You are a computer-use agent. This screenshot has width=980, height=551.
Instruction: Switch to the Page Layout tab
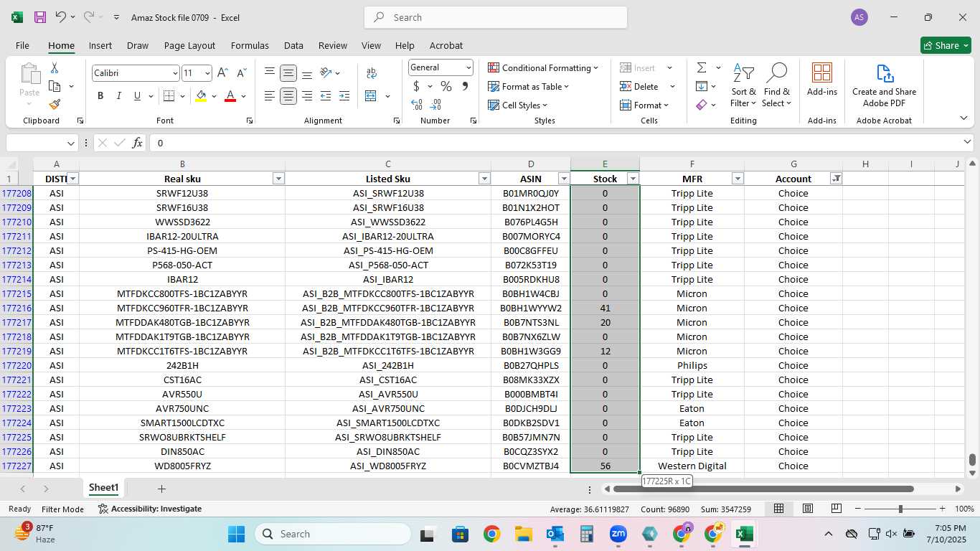(189, 45)
